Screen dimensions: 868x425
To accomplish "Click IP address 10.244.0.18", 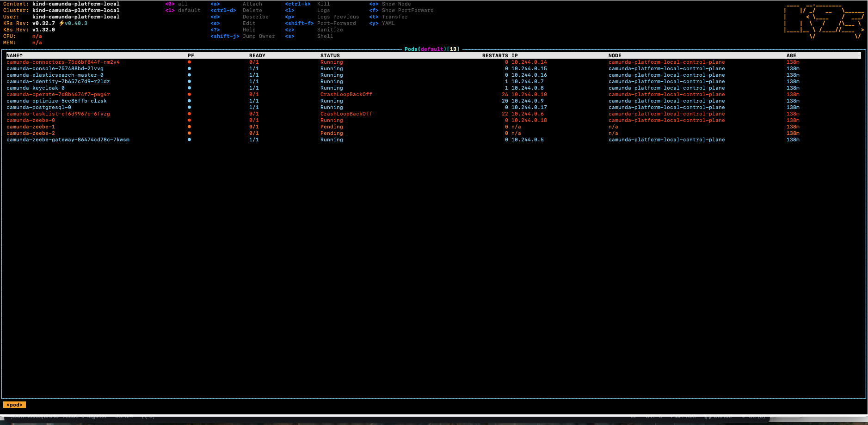I will 529,120.
